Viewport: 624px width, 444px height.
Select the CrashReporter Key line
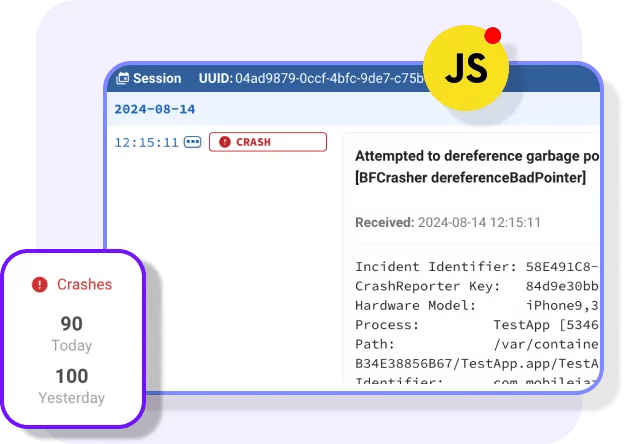477,286
